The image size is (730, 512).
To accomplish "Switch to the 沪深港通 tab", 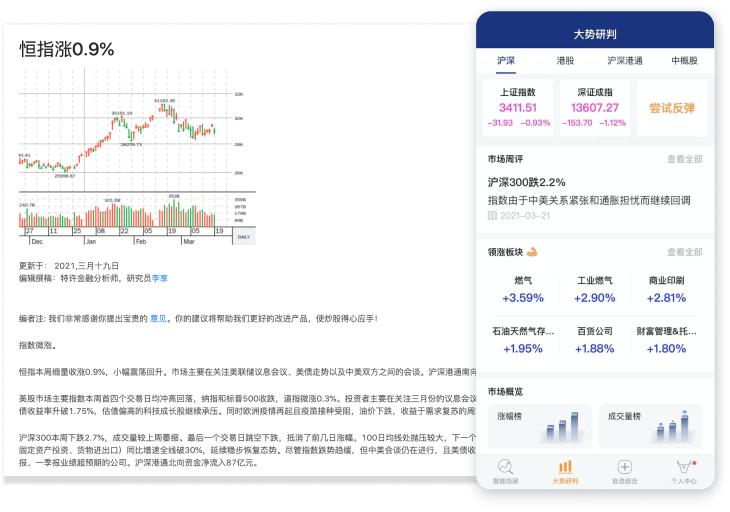I will (625, 61).
